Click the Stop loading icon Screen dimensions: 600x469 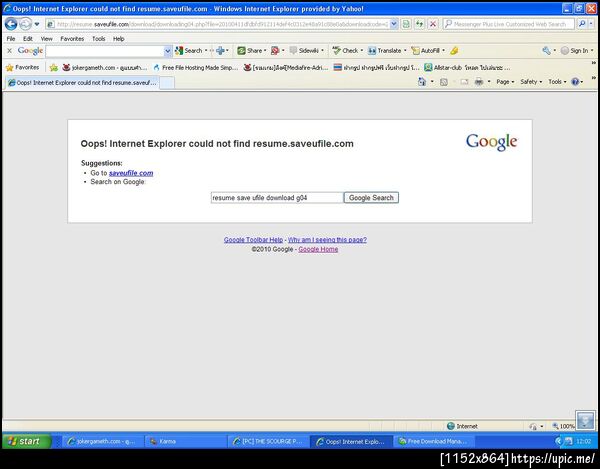(x=433, y=24)
